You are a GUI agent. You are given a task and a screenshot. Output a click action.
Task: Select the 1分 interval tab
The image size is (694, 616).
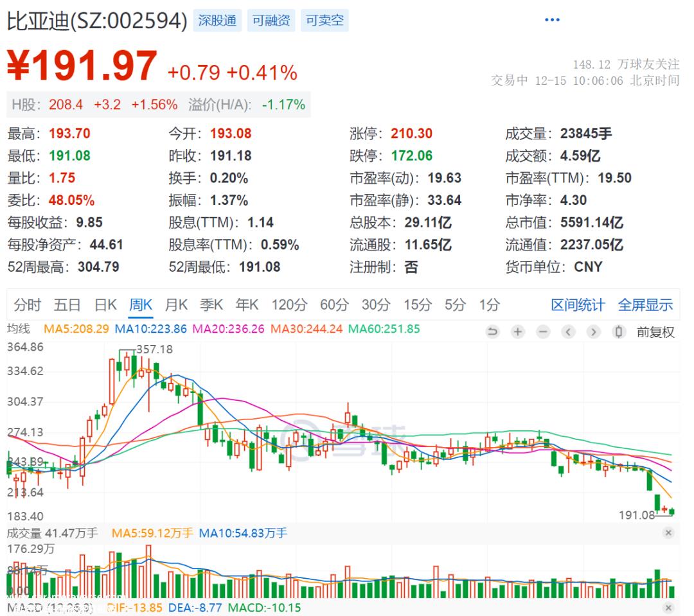pos(489,304)
